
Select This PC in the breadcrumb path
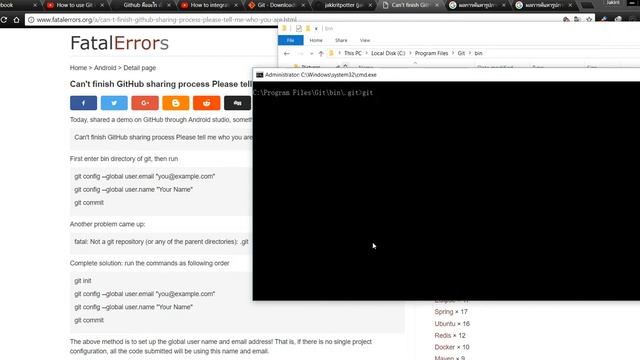[x=353, y=53]
